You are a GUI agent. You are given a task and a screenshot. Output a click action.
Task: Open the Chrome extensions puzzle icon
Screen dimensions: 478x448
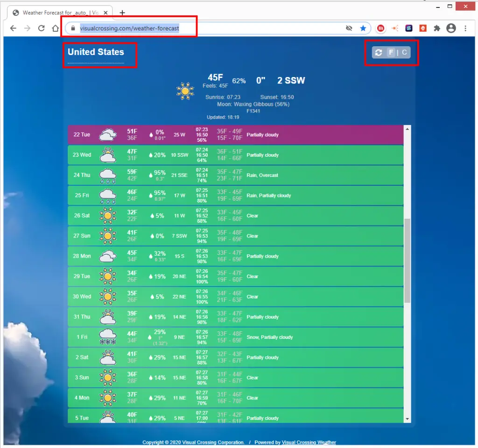[437, 28]
